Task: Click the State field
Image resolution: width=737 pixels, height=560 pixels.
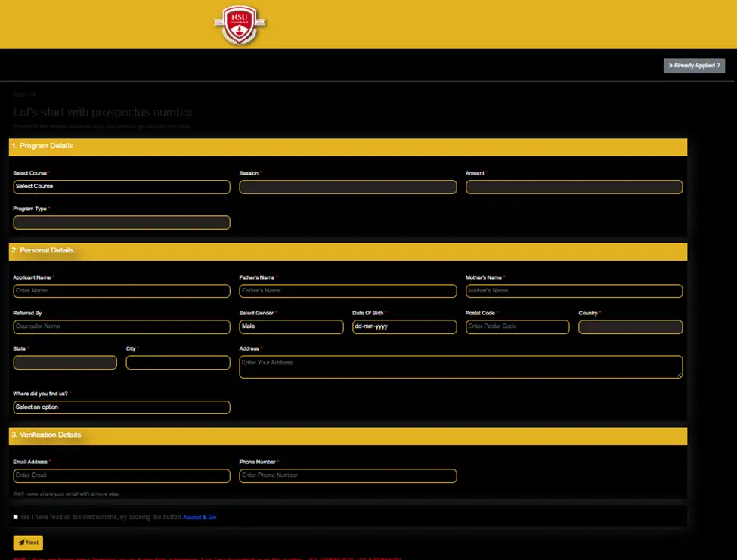Action: (65, 362)
